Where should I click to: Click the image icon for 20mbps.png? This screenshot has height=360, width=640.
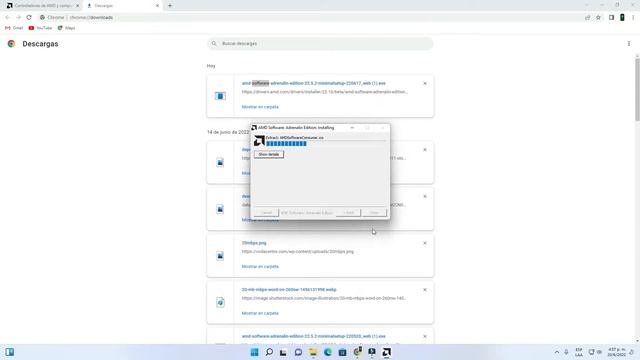coord(220,256)
